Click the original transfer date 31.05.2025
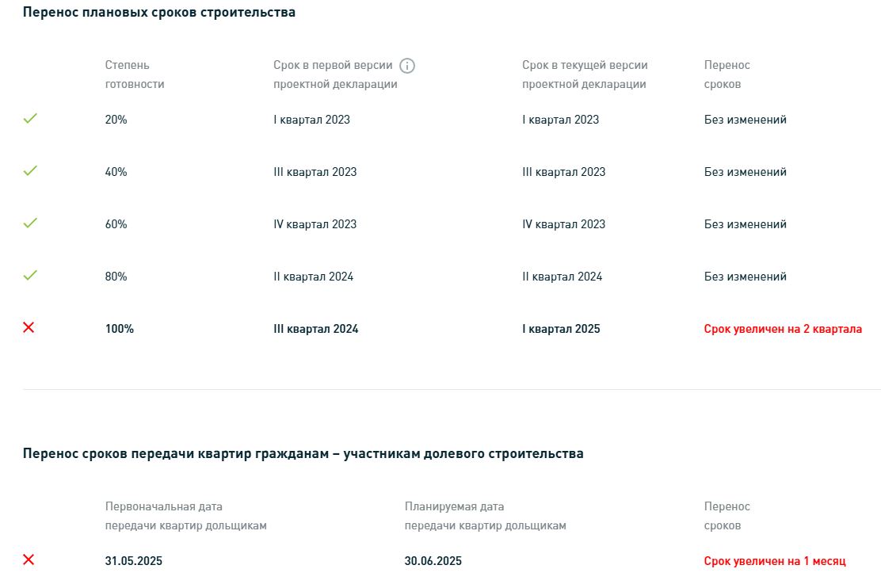Image resolution: width=881 pixels, height=588 pixels. coord(134,561)
